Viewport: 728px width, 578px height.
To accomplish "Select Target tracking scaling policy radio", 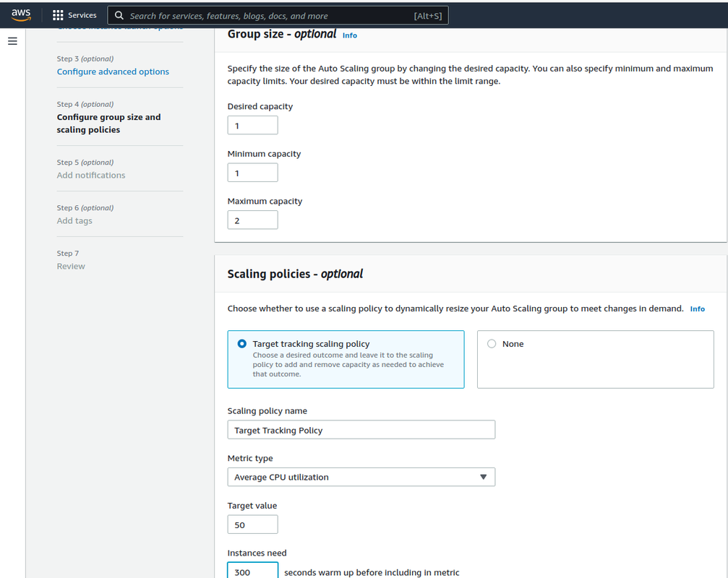I will pos(242,344).
